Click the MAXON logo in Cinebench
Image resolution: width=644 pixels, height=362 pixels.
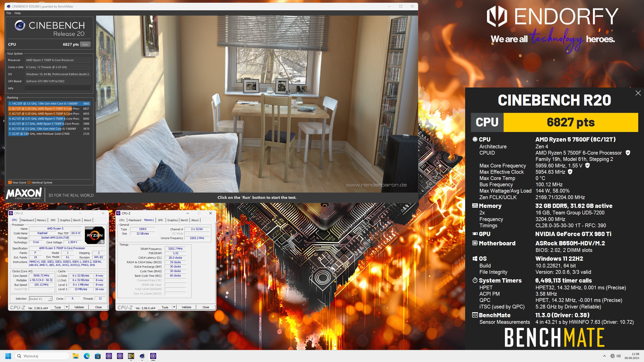pyautogui.click(x=24, y=193)
